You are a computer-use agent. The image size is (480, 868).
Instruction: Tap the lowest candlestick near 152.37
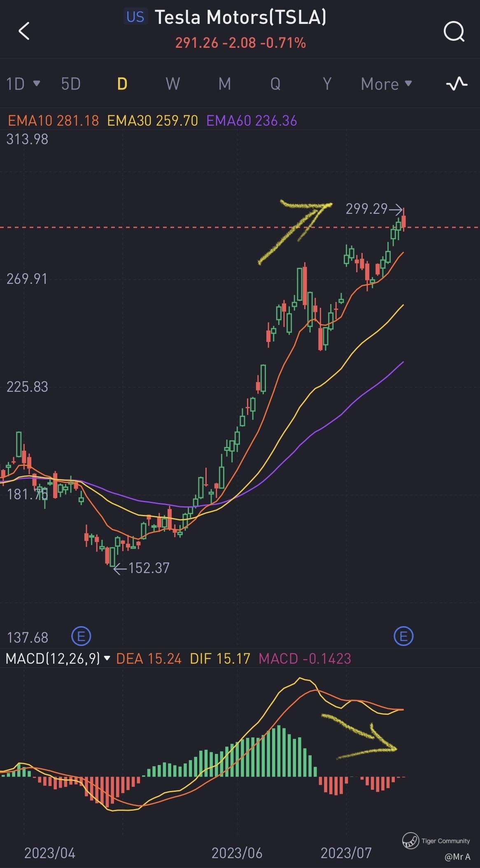(113, 557)
